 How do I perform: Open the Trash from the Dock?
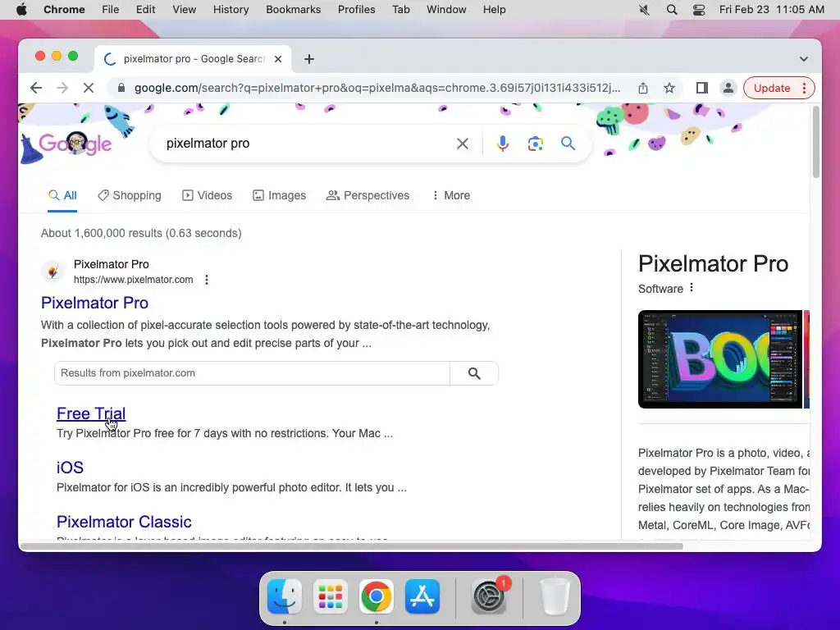pos(555,596)
